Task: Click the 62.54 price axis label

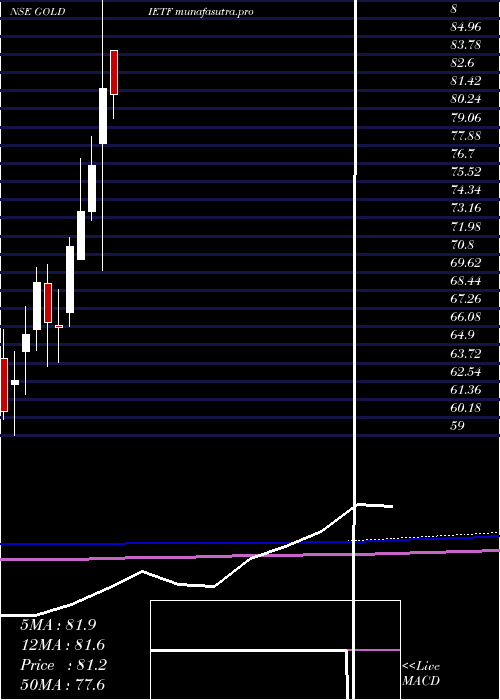Action: tap(466, 371)
